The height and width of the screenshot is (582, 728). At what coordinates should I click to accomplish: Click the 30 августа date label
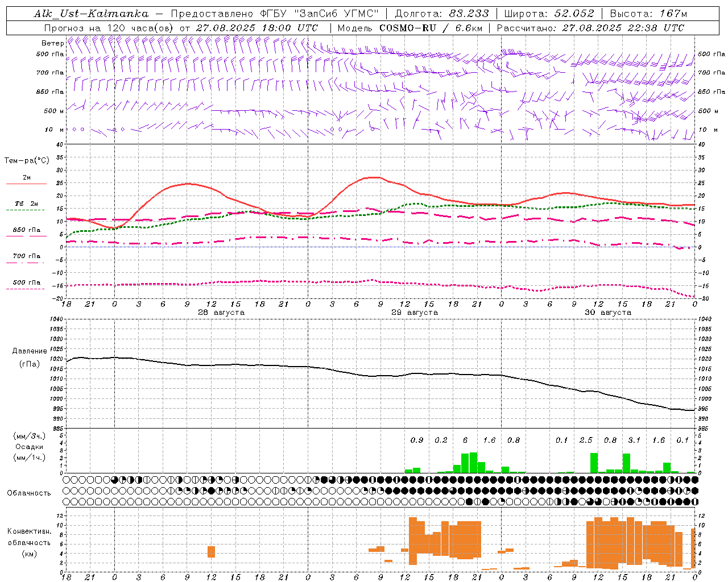[608, 313]
